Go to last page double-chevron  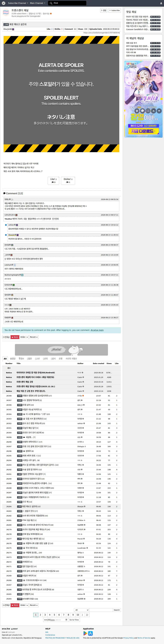[87, 615]
